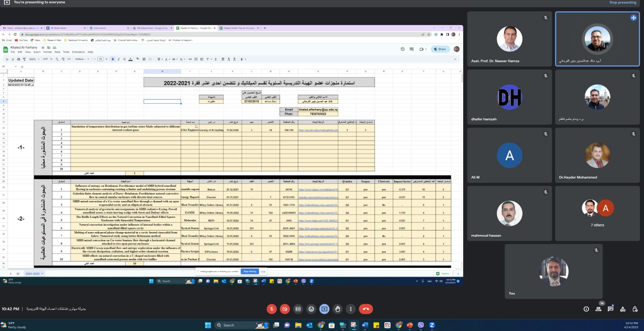Click the undo icon in Sheets toolbar

(x=7, y=59)
